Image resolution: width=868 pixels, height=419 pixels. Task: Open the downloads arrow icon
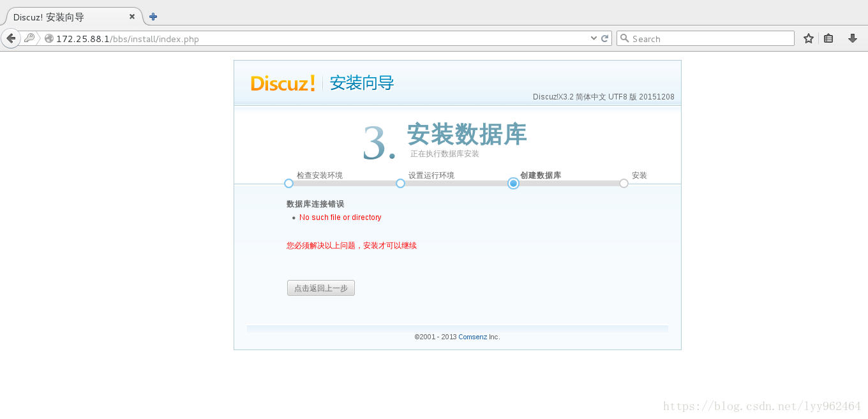point(852,38)
